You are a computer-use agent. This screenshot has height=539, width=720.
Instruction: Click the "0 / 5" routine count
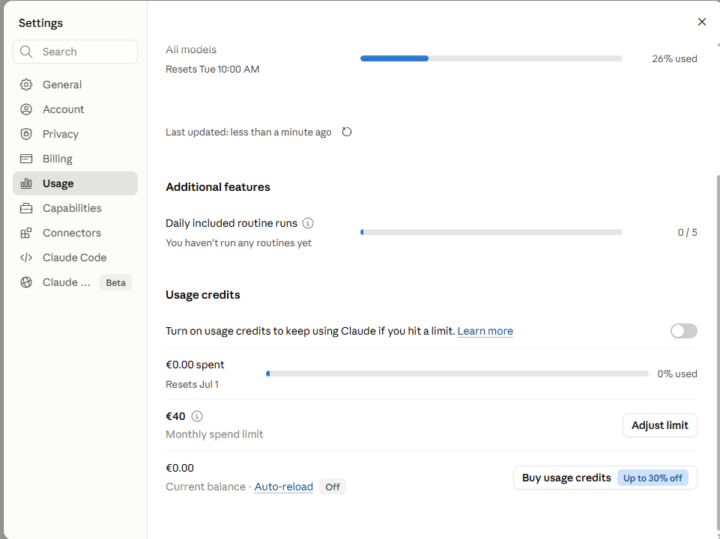(687, 232)
